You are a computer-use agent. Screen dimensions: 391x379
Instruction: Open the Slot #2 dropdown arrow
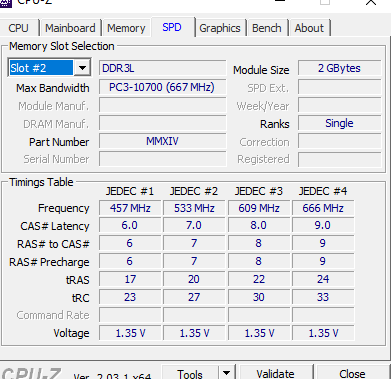(82, 68)
